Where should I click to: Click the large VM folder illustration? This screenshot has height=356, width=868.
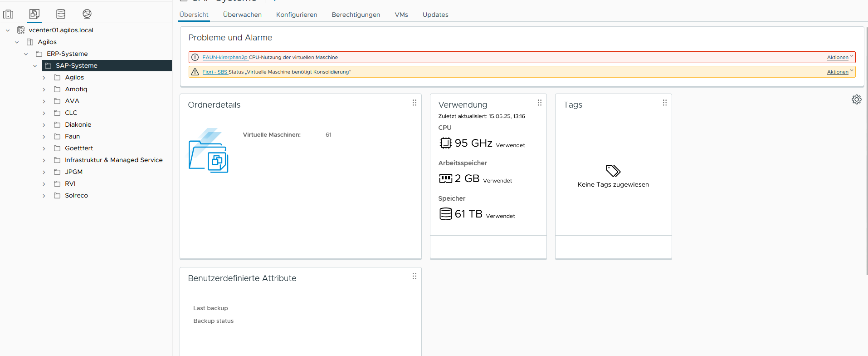point(209,150)
